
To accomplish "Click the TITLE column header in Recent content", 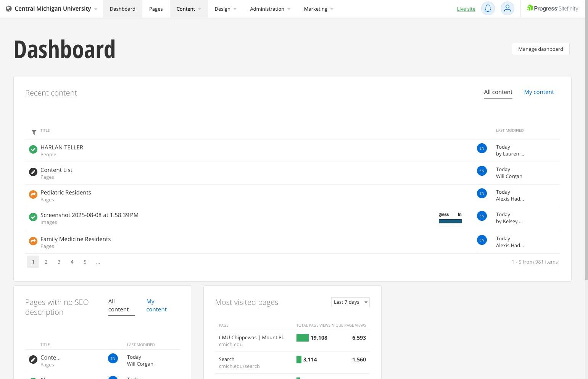I will 45,131.
